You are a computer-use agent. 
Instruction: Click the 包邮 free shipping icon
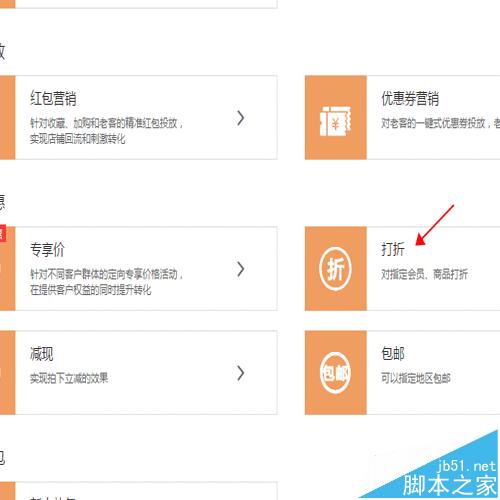335,373
